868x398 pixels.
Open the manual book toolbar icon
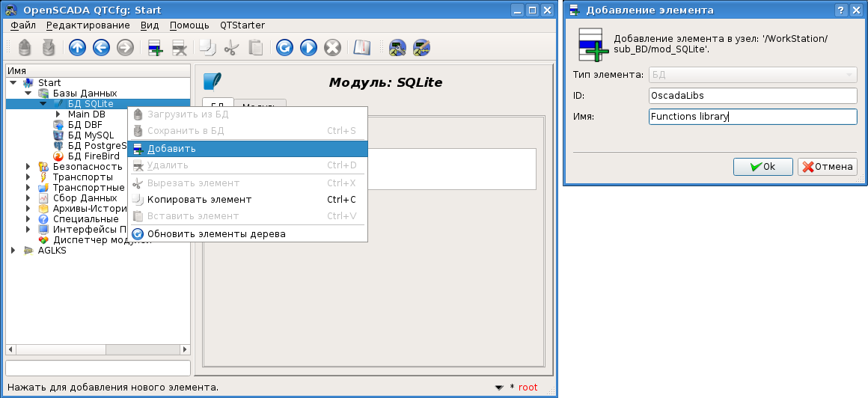pos(362,48)
